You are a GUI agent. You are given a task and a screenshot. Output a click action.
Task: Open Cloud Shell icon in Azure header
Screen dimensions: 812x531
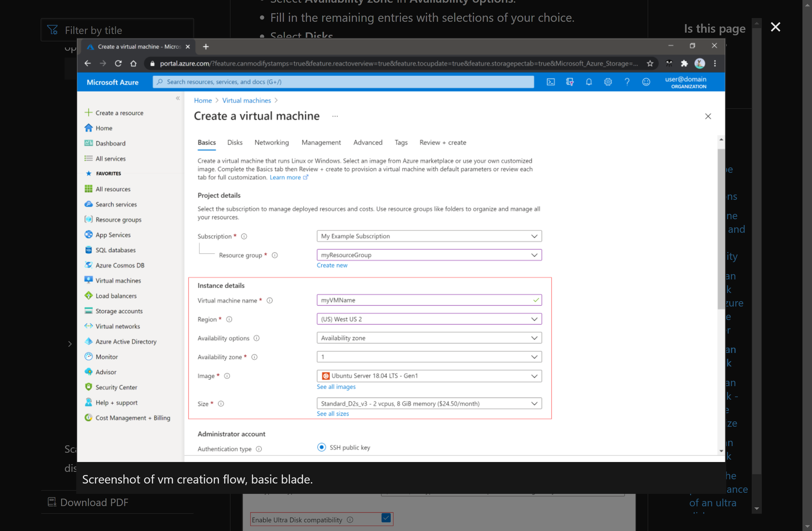click(x=550, y=82)
